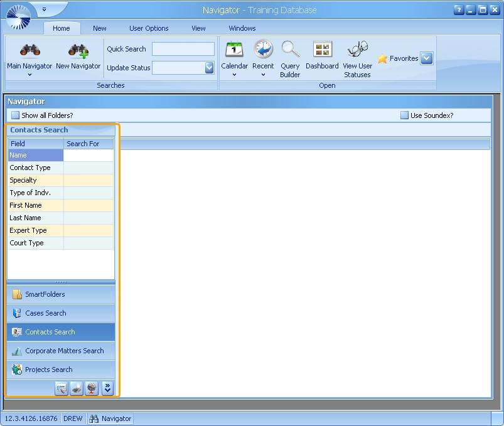This screenshot has width=504, height=426.
Task: Open the Calendar icon in ribbon
Action: (234, 50)
